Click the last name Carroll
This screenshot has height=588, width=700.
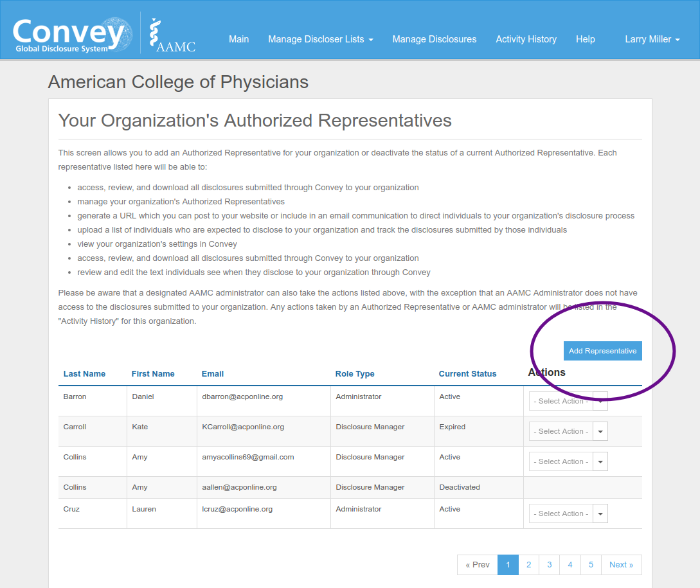coord(75,427)
